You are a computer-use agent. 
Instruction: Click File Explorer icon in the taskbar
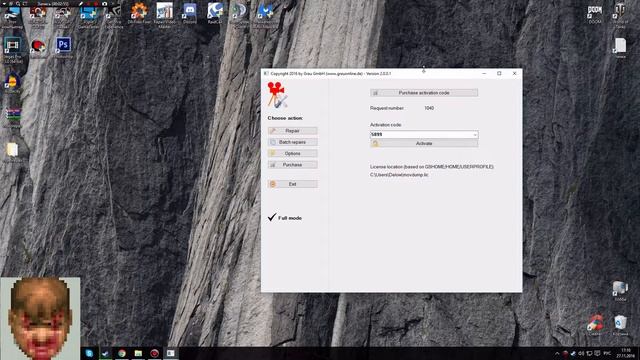click(138, 353)
